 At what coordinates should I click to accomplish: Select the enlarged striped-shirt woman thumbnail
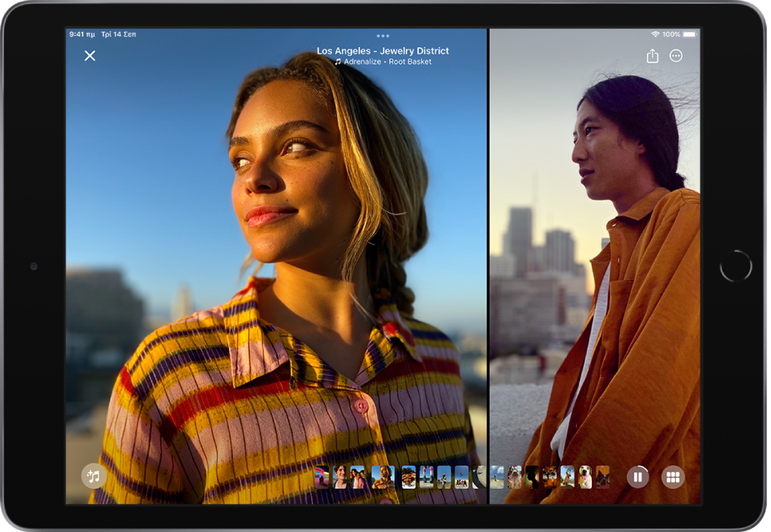point(383,478)
